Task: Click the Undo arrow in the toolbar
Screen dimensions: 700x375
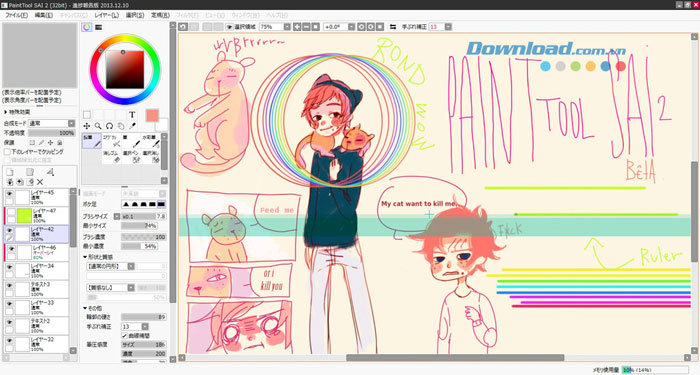Action: click(x=183, y=27)
